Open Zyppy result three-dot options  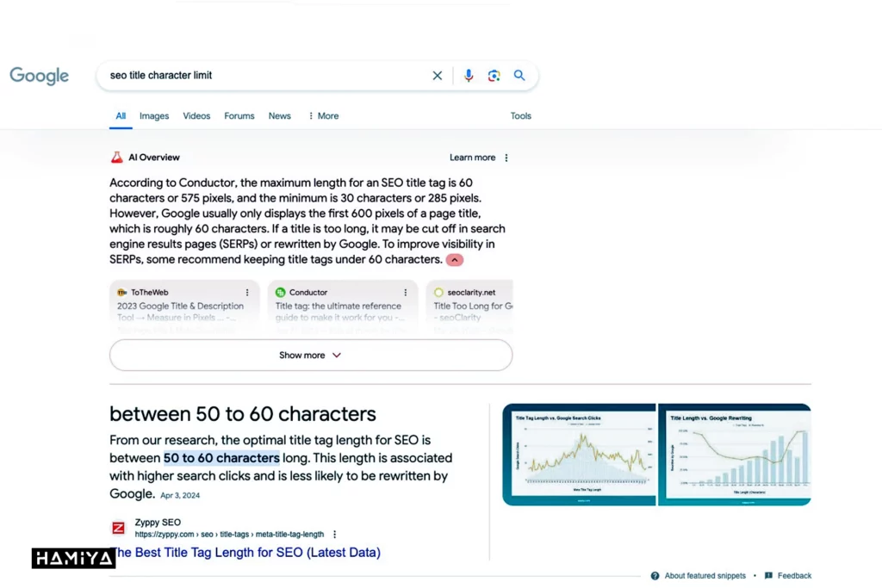[335, 534]
